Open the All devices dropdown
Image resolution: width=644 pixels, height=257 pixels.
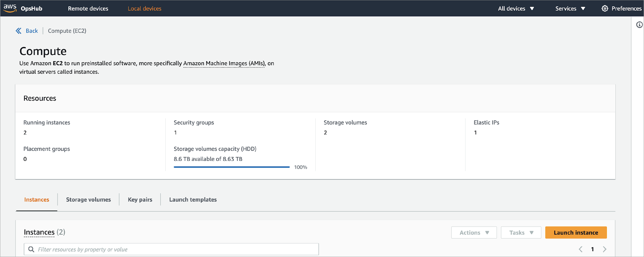click(x=516, y=8)
